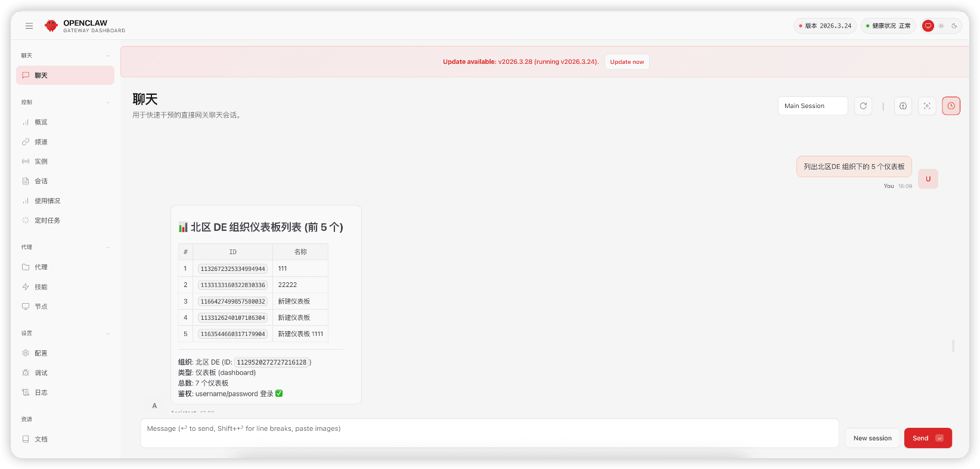Open 文档 docs in sidebar
980x469 pixels.
coord(66,439)
